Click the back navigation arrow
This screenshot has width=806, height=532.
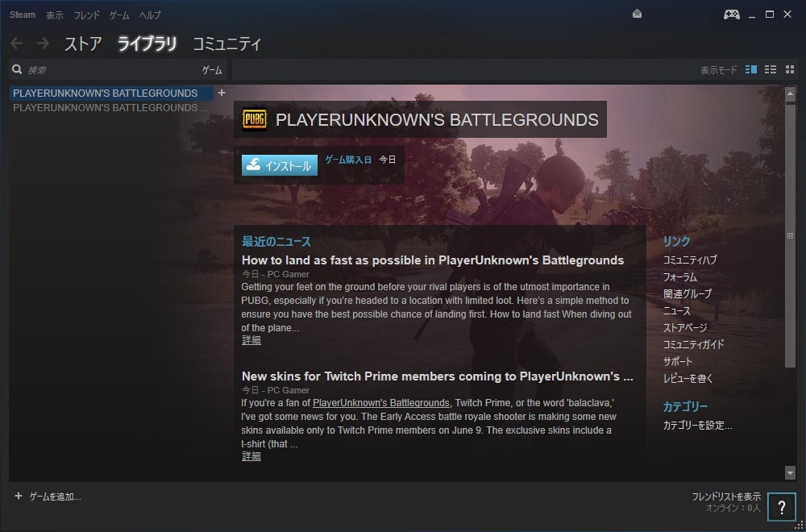[x=17, y=44]
